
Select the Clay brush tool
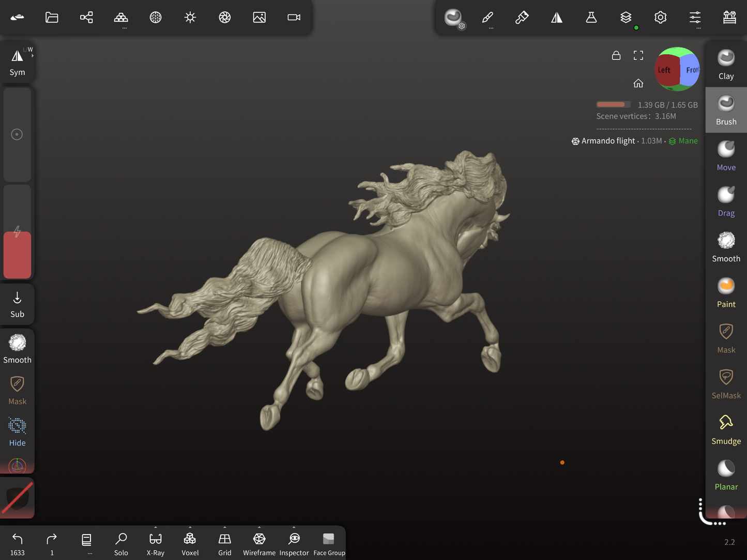(x=726, y=65)
